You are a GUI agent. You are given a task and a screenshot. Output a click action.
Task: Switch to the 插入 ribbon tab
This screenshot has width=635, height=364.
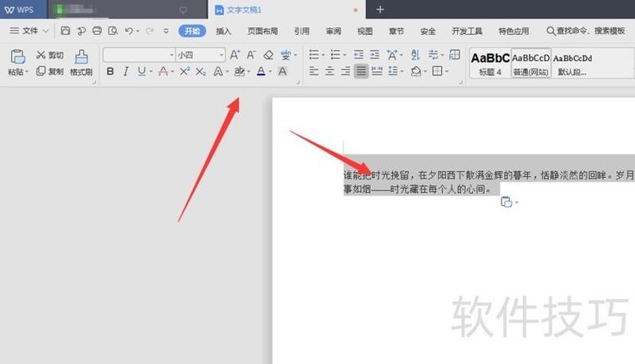click(223, 31)
